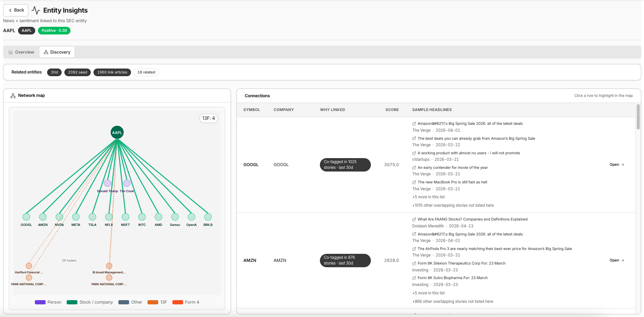Viewport: 644px width, 317px height.
Task: Click the AAPL ticker badge
Action: 26,31
